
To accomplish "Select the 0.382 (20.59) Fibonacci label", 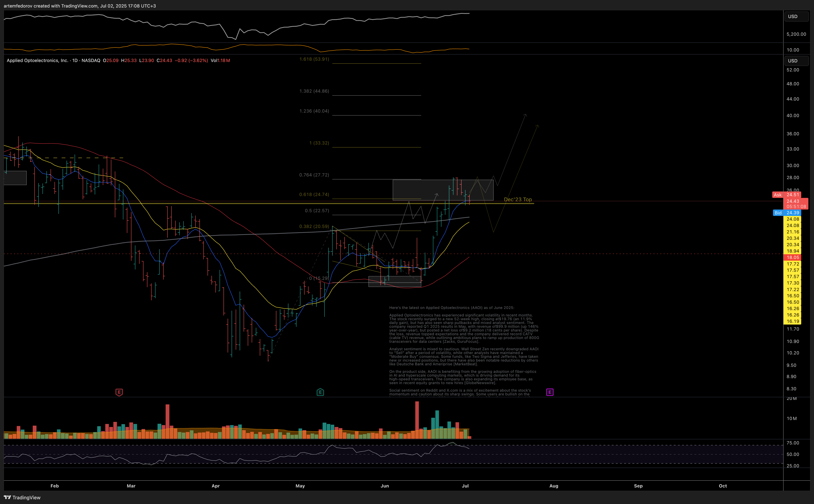I will [x=314, y=226].
